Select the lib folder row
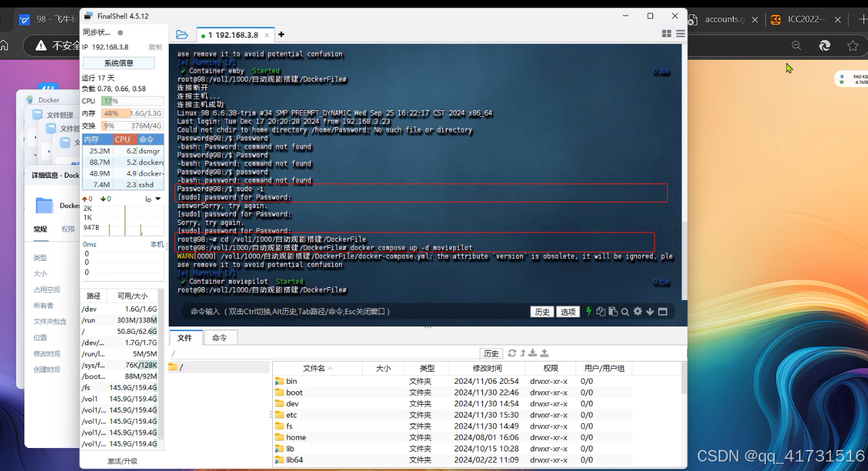868x471 pixels. click(453, 449)
